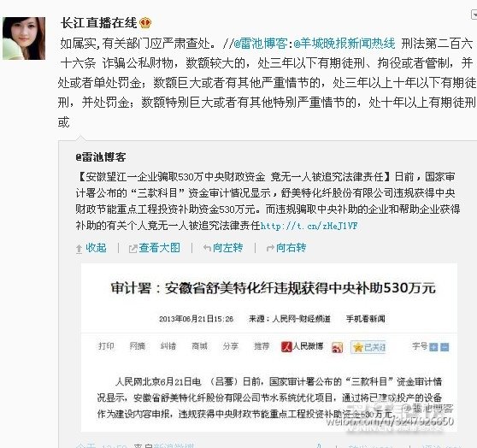Click the 长江直播在线 profile avatar
This screenshot has width=477, height=448.
[x=24, y=38]
